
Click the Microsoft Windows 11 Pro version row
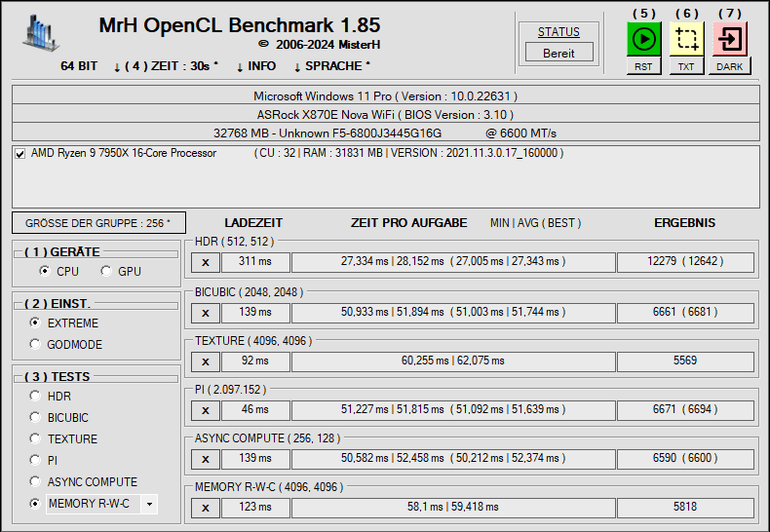386,95
